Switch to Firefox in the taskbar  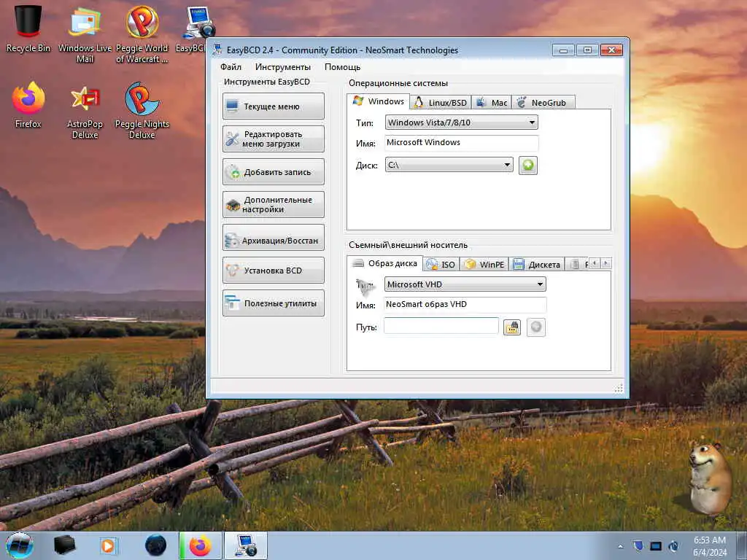point(200,545)
